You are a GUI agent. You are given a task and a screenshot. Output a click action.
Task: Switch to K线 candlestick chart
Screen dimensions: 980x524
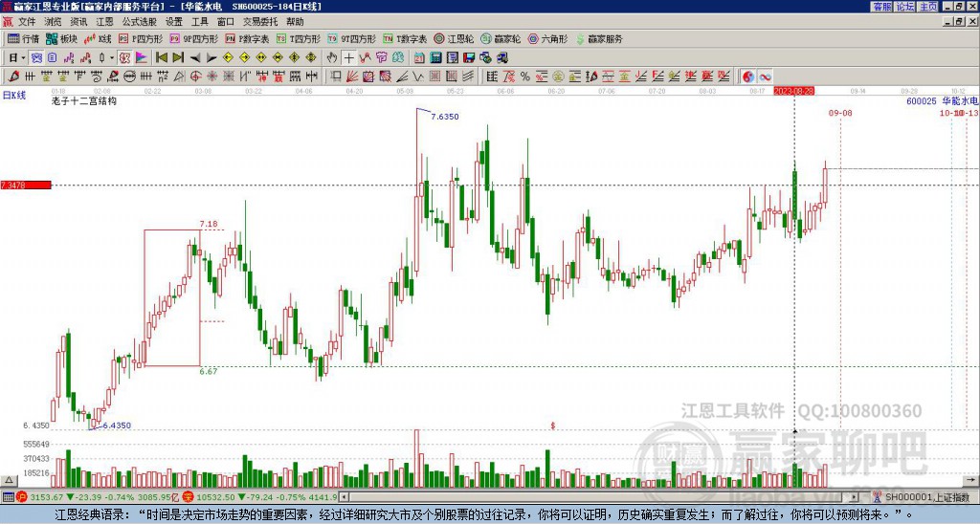tap(98, 38)
